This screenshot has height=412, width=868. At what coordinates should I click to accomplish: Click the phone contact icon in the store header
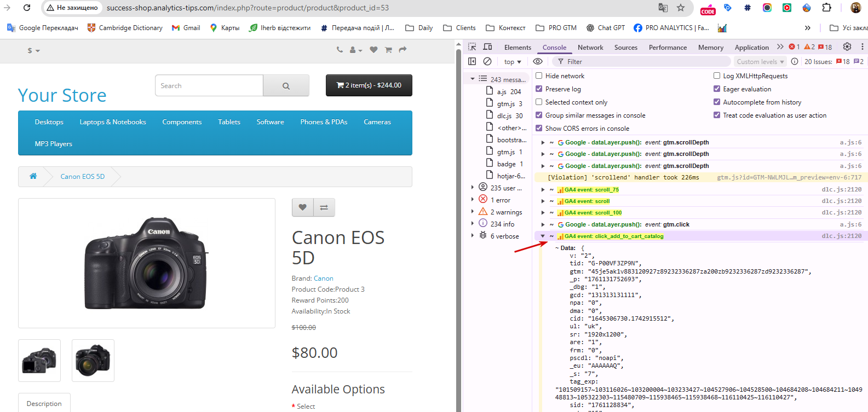[x=340, y=50]
